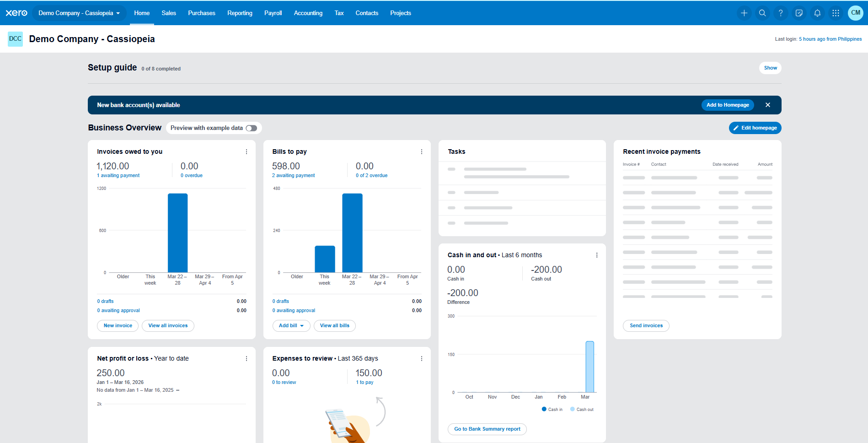Click the 598.00 bills amount

286,166
